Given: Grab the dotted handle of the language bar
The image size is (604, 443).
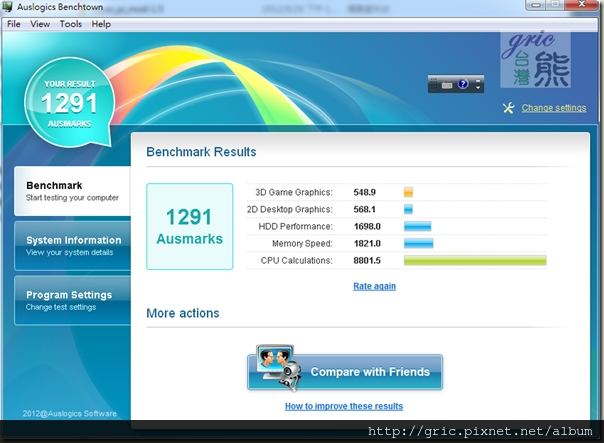Looking at the screenshot, I should (x=433, y=84).
